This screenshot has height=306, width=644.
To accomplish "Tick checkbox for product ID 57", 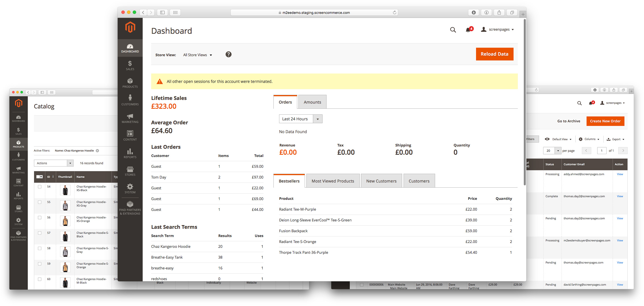I will (40, 233).
